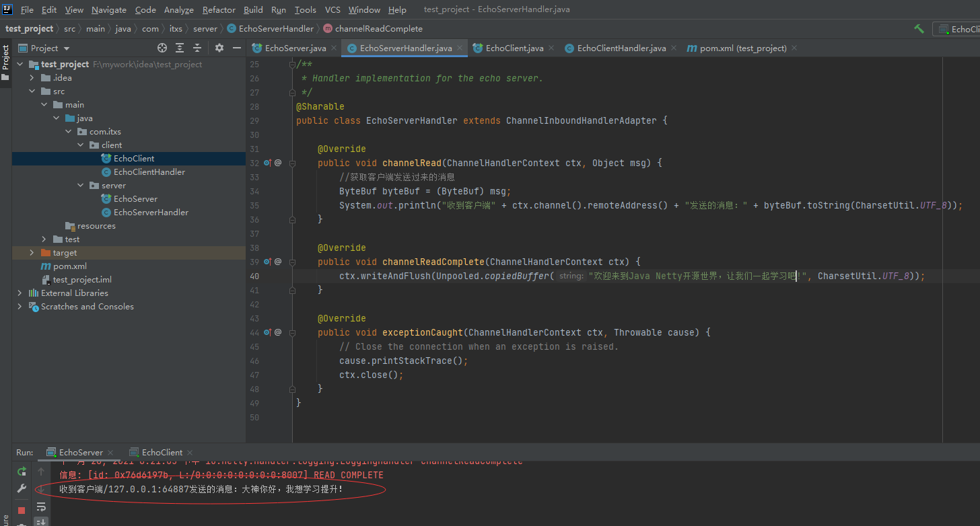The image size is (980, 526).
Task: Click the annotation gutter icon at line 32
Action: 278,163
